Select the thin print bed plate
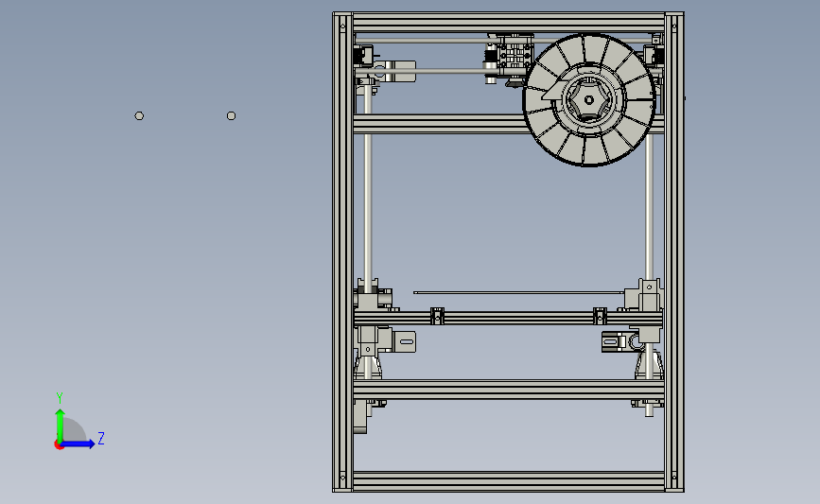 tap(518, 293)
